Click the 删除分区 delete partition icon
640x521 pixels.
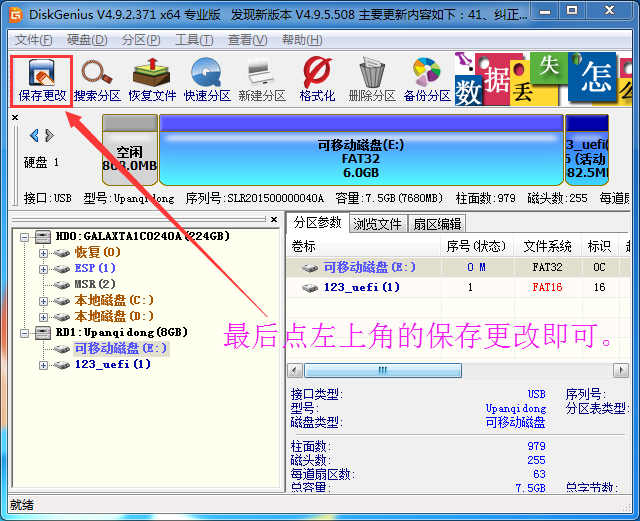[x=372, y=81]
